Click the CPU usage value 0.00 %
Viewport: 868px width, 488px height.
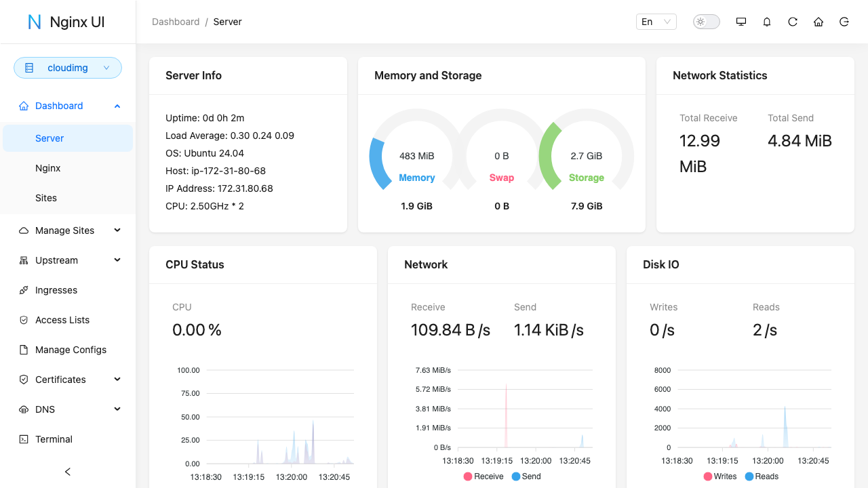(197, 330)
